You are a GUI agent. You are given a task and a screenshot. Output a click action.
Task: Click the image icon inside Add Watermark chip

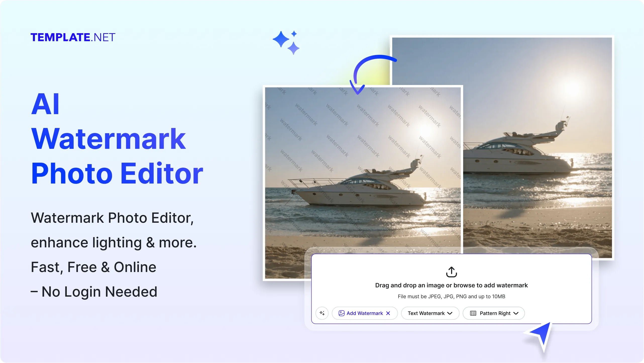(342, 313)
